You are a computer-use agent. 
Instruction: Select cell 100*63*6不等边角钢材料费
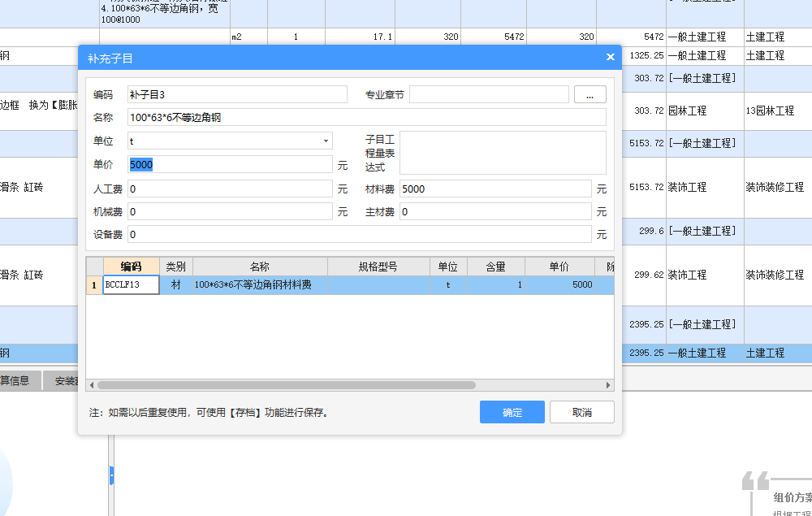(x=260, y=284)
